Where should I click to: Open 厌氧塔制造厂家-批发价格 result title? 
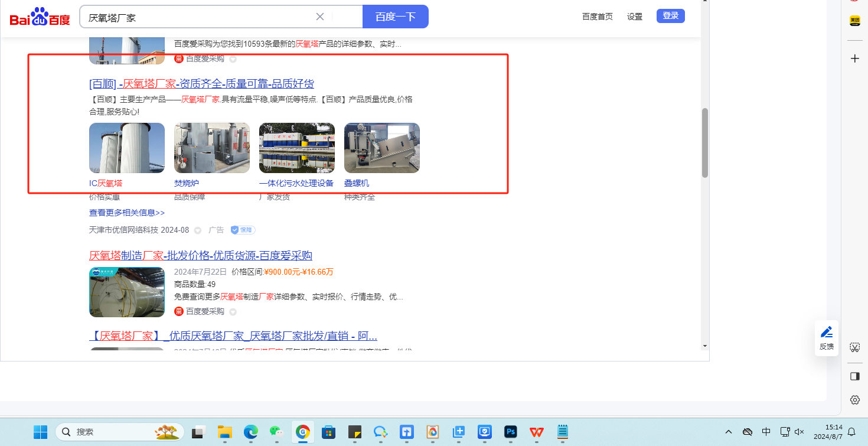coord(201,256)
